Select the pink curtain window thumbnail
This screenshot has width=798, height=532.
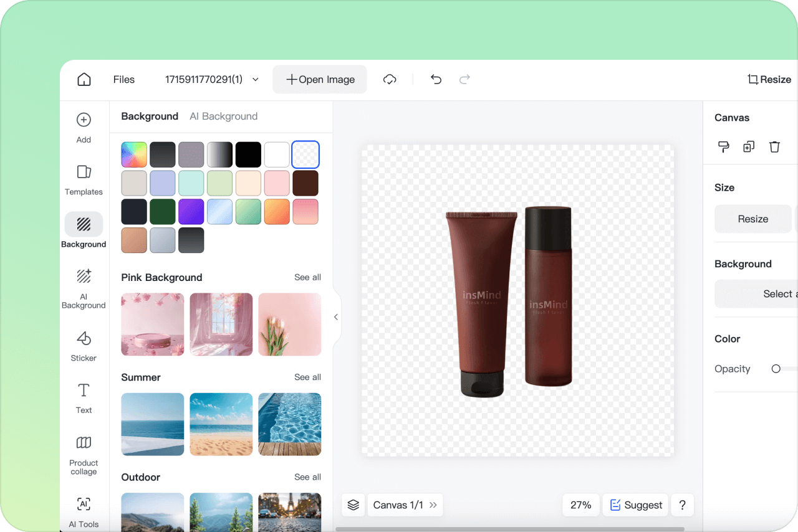pos(221,325)
